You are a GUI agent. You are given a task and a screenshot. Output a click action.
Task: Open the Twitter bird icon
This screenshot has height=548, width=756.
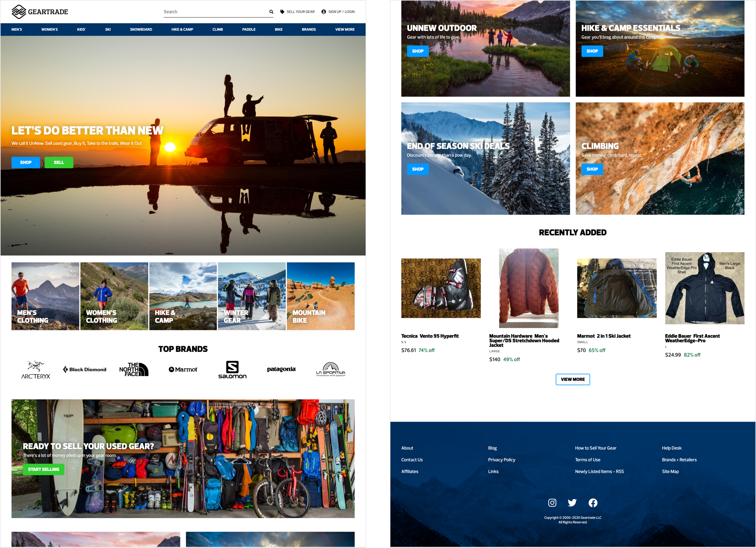click(572, 503)
